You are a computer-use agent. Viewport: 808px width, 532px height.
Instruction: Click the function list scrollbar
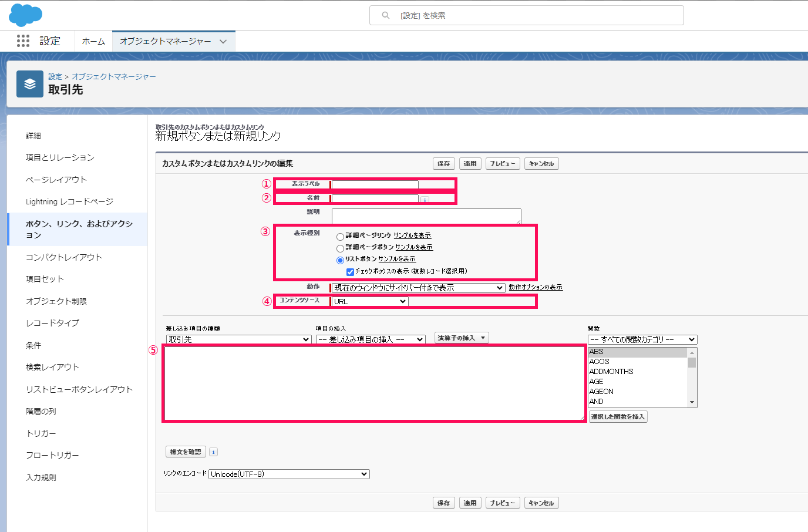coord(692,378)
